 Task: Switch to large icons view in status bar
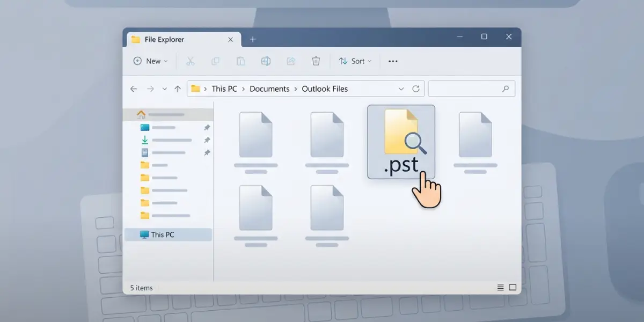pyautogui.click(x=513, y=288)
